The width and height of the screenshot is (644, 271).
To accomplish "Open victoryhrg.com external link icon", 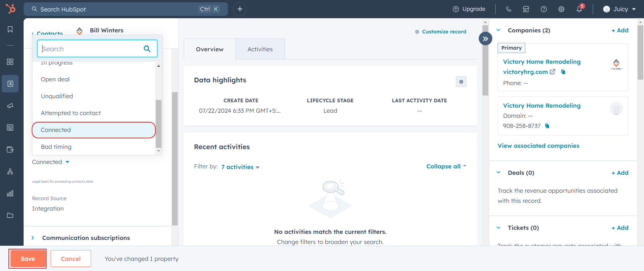I will [x=553, y=72].
